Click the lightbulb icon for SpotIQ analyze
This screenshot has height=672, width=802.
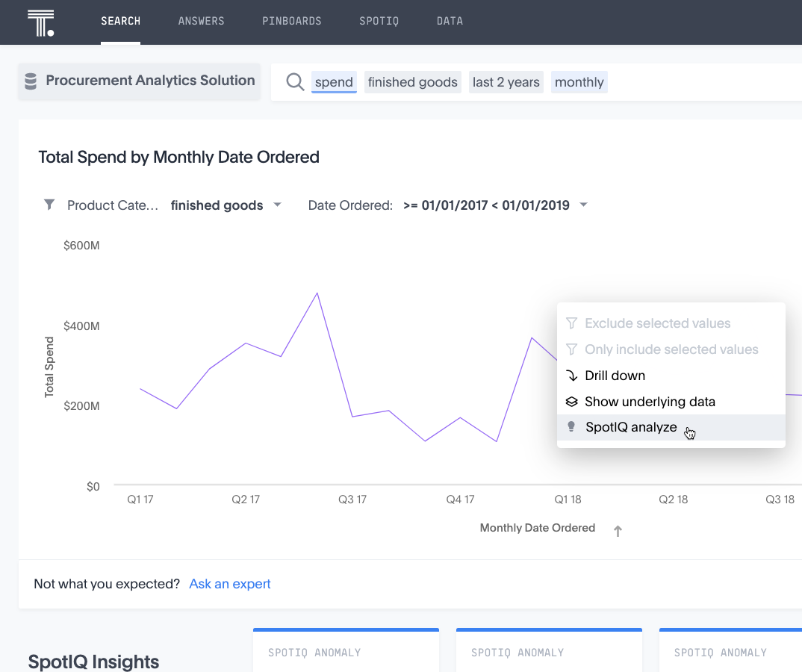tap(571, 427)
